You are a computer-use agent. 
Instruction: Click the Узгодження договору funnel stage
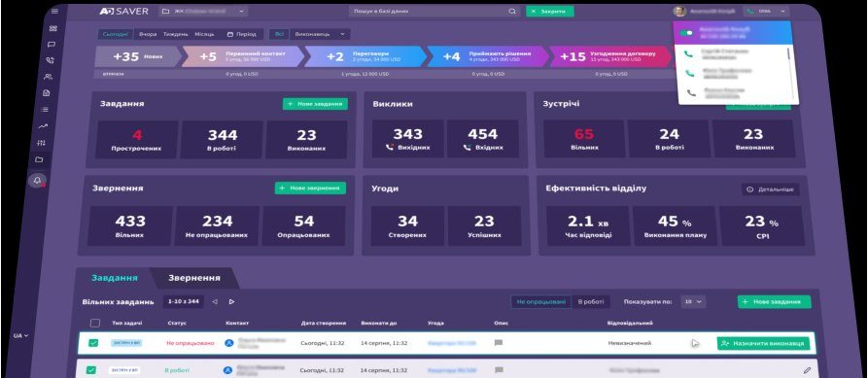click(609, 56)
